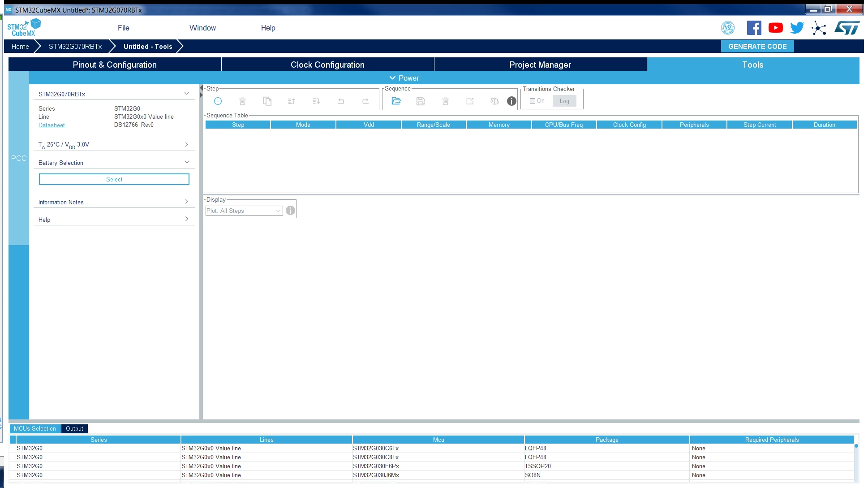Click the redo step icon
The image size is (868, 492).
(365, 101)
